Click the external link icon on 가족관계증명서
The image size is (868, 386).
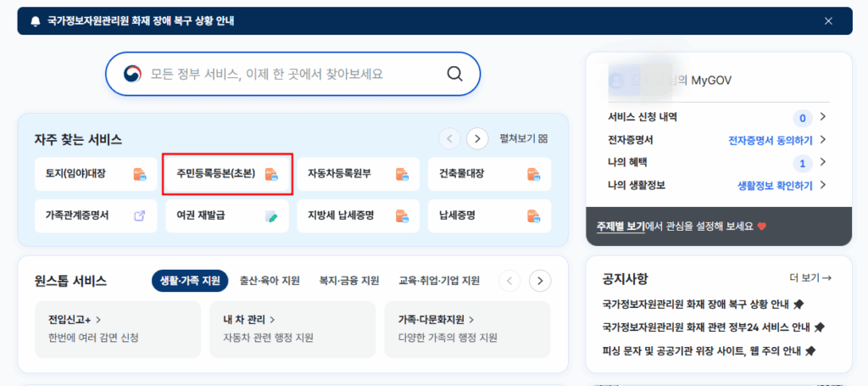tap(140, 216)
